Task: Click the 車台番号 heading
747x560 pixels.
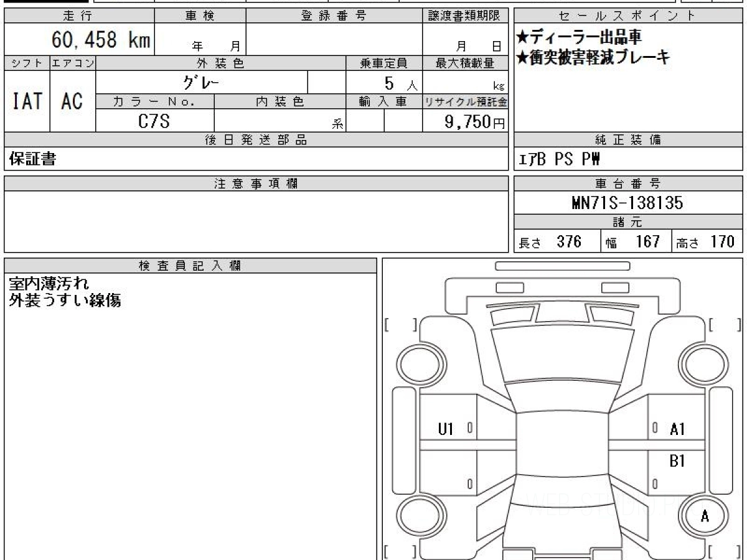Action: click(x=628, y=184)
